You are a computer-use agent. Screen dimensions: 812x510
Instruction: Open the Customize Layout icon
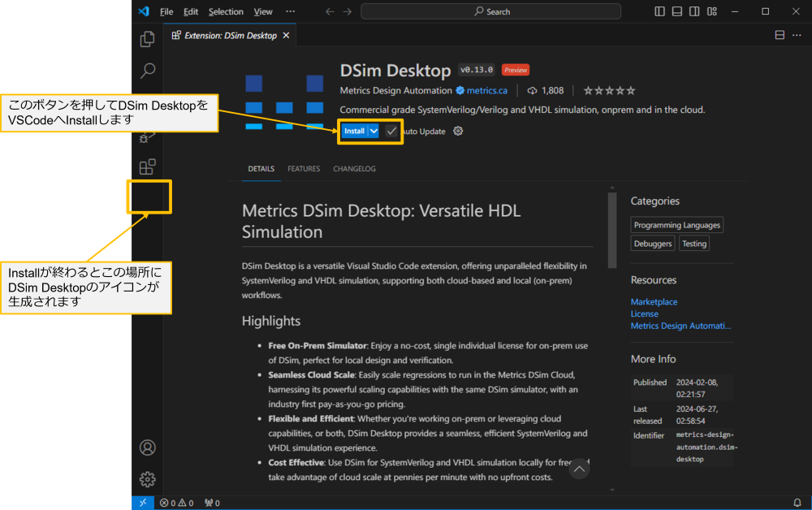712,11
